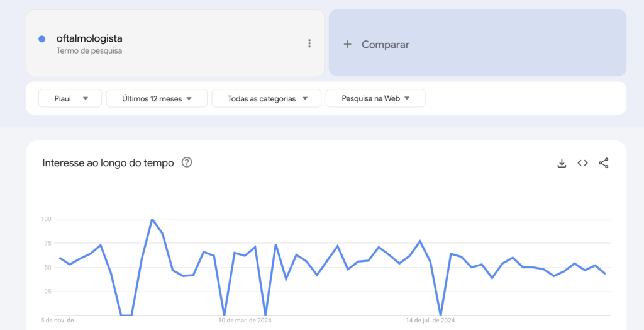Screen dimensions: 644x330
Task: Click the 5 de nov. axis date label
Action: click(59, 320)
